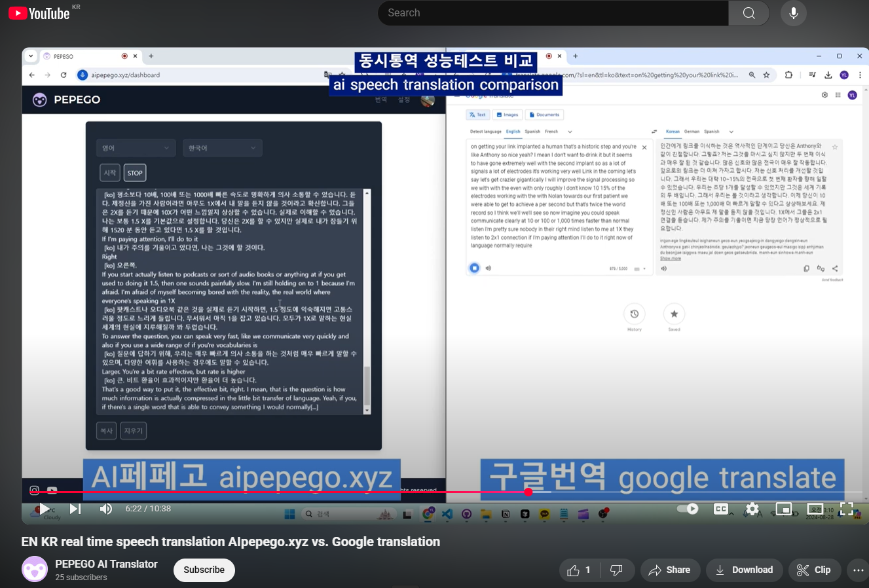Screen dimensions: 869x588
Task: Click the STOP button in PEPEGO
Action: [x=135, y=173]
